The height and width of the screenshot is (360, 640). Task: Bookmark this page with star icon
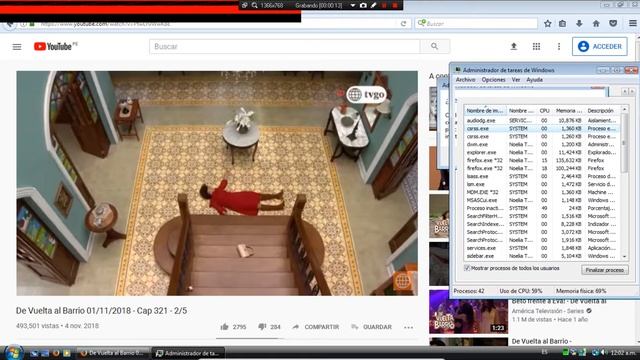[x=548, y=24]
